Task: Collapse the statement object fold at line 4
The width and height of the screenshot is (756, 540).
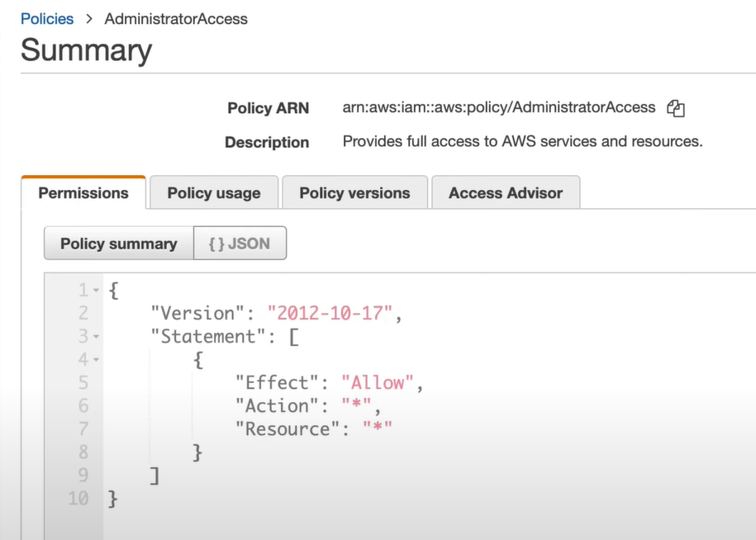Action: coord(96,360)
